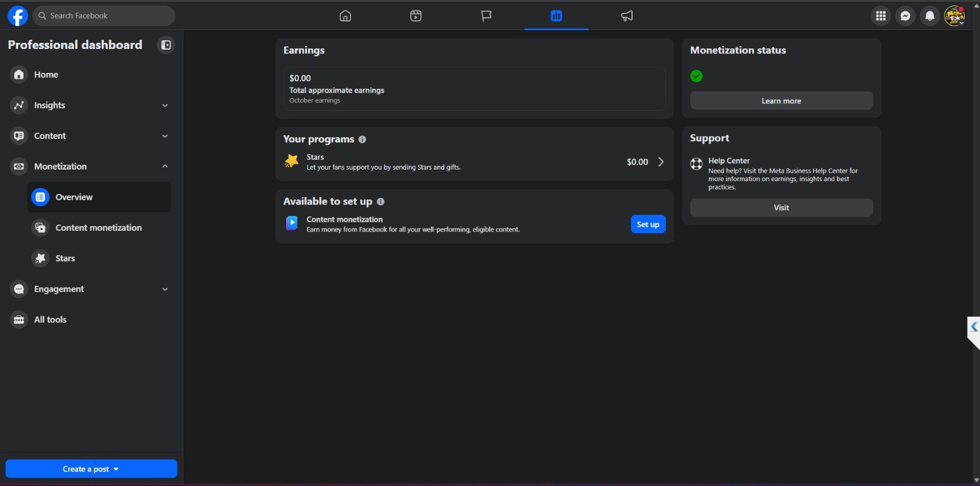Open the Messenger icon
980x486 pixels.
pyautogui.click(x=905, y=16)
